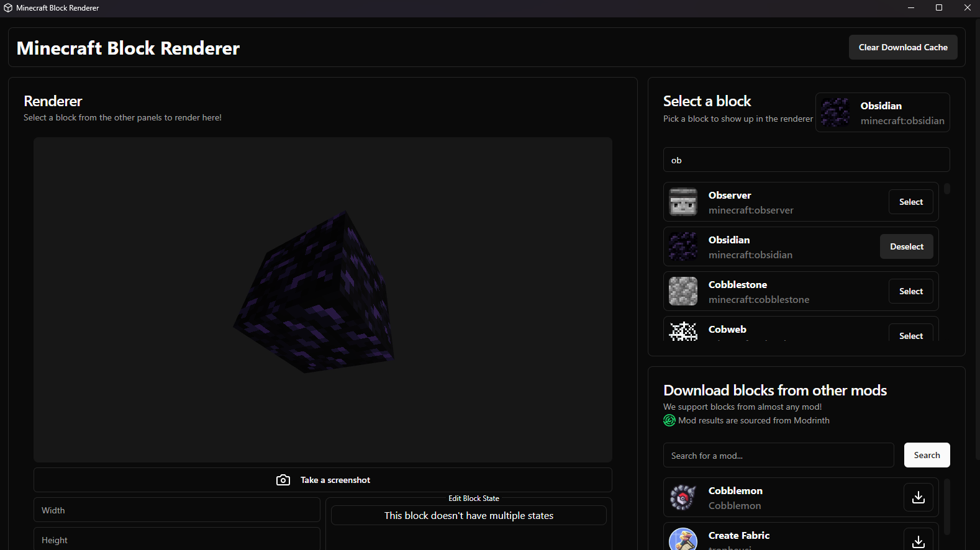The image size is (980, 550).
Task: Select the Observer block
Action: pos(911,202)
